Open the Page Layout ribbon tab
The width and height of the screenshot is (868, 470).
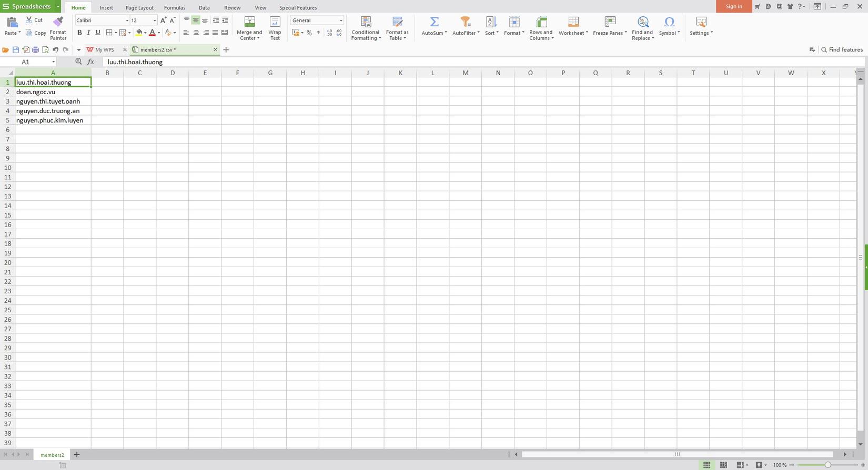click(x=139, y=8)
